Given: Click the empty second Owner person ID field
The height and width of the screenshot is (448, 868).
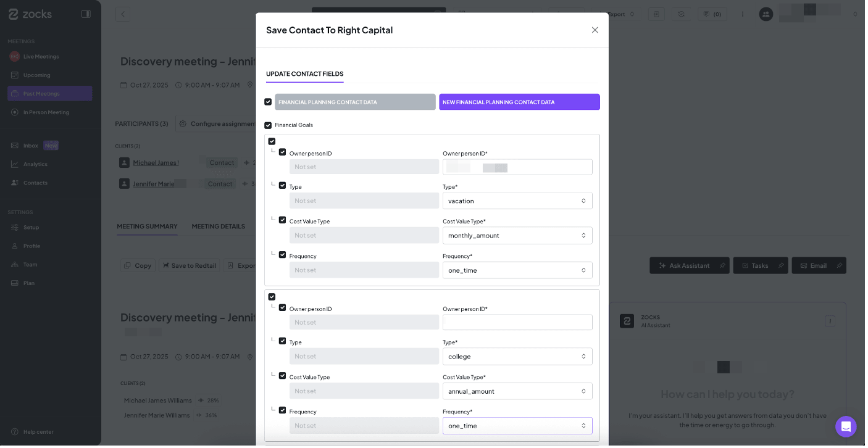Looking at the screenshot, I should point(517,322).
